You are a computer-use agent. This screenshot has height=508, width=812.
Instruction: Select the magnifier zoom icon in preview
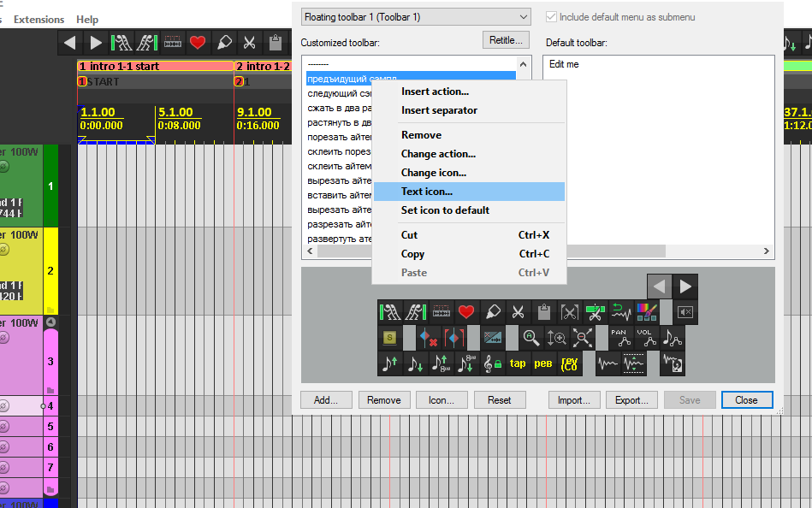[531, 338]
